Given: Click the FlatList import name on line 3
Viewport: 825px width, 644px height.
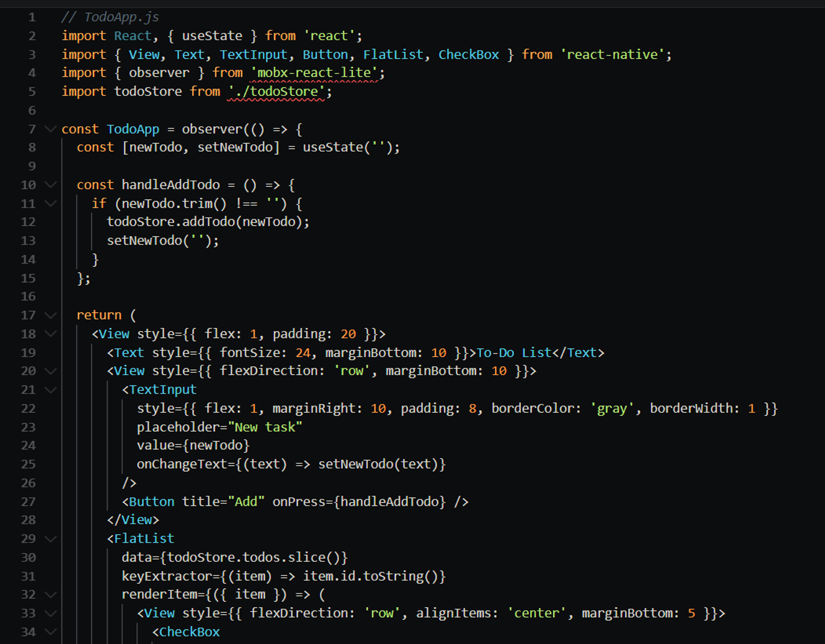Looking at the screenshot, I should tap(393, 54).
